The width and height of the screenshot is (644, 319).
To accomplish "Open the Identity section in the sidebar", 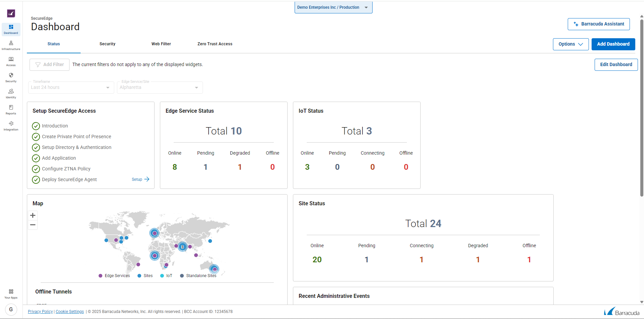I will [11, 93].
